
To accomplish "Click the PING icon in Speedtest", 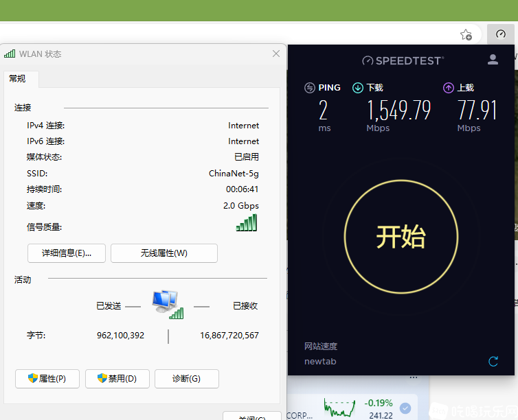I will pos(310,88).
